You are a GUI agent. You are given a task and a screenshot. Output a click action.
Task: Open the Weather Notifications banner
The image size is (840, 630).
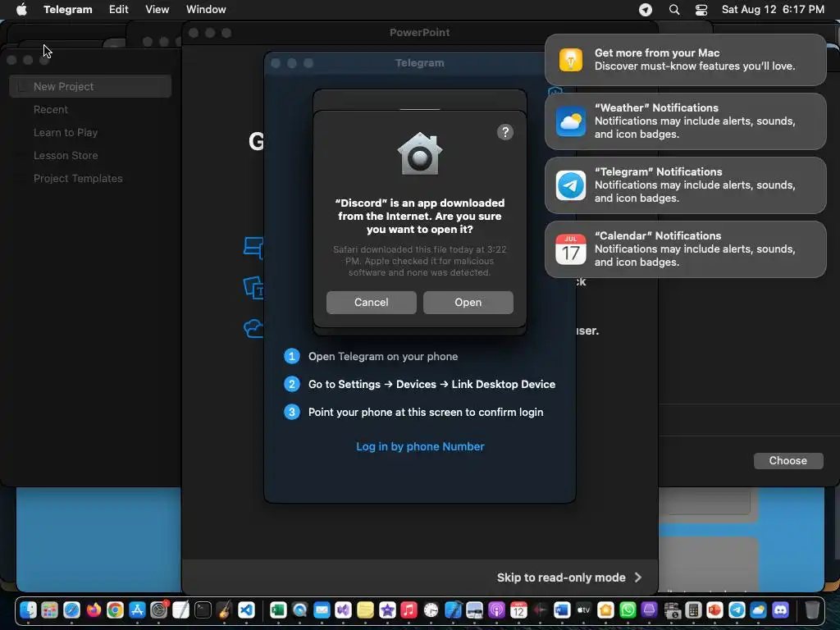coord(685,121)
